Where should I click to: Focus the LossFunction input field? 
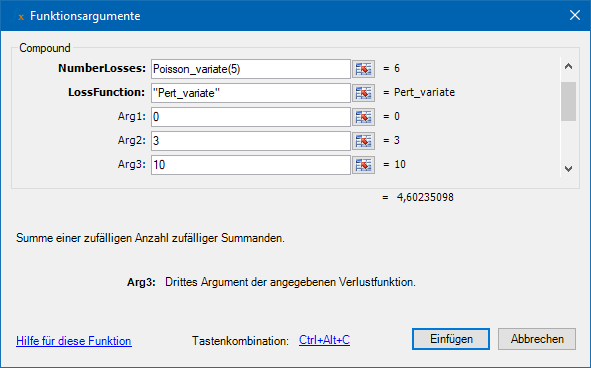(x=251, y=93)
